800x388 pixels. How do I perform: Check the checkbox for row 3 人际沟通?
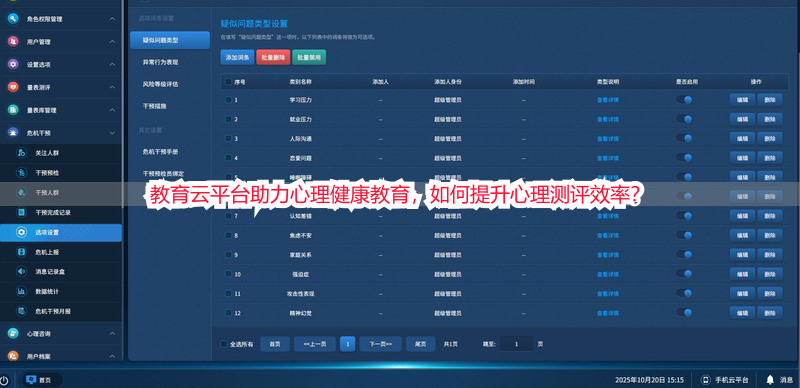[228, 138]
